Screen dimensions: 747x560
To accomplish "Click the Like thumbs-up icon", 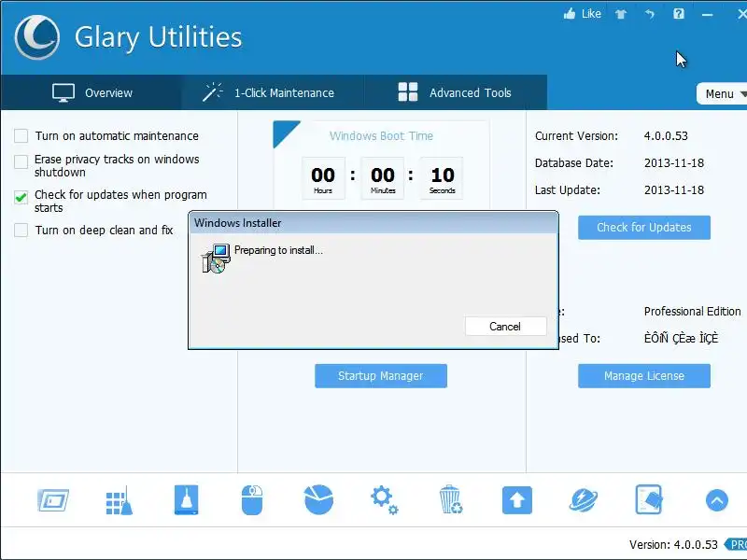I will point(570,14).
